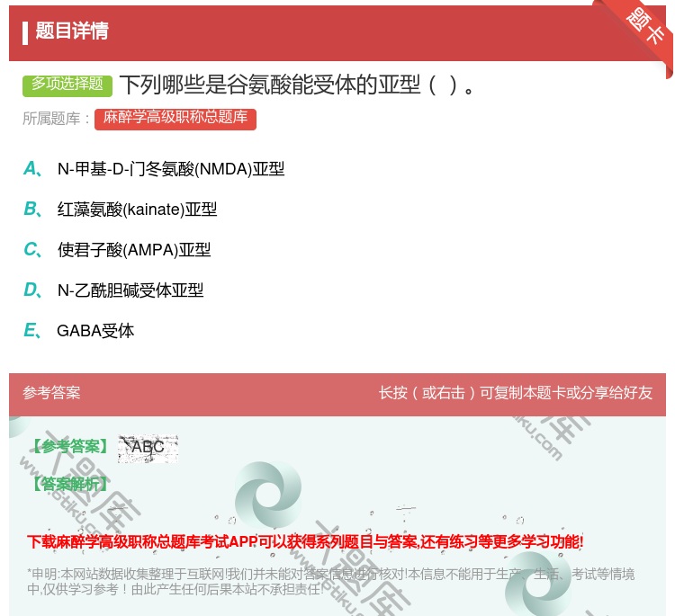
Task: Click the ABC answer image
Action: pyautogui.click(x=148, y=449)
